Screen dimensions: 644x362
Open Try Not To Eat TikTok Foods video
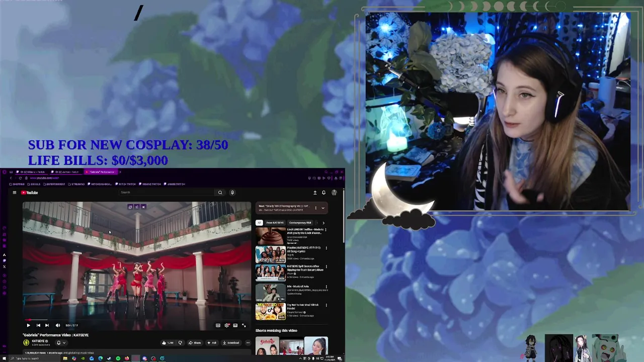[x=271, y=312]
